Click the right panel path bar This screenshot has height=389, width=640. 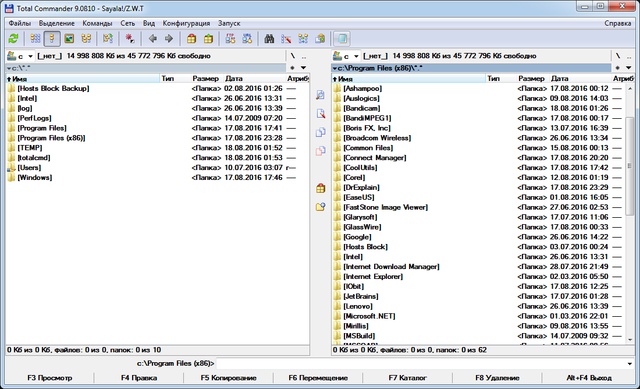(x=471, y=68)
